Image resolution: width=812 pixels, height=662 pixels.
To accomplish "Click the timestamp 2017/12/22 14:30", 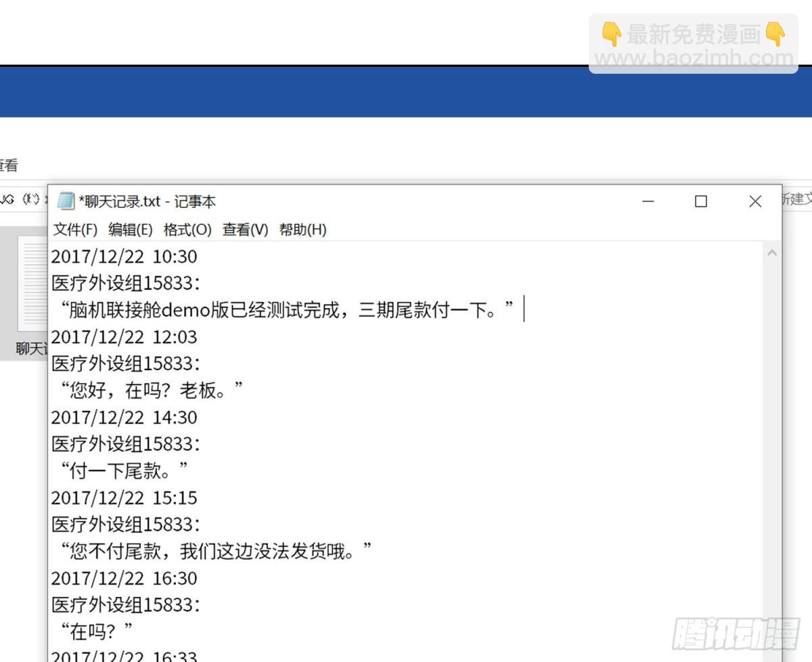I will click(x=125, y=418).
